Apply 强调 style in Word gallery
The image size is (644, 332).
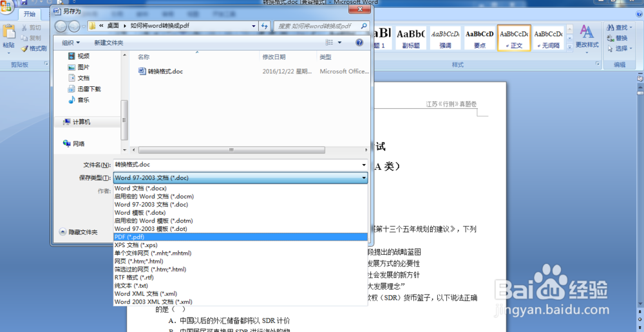(445, 38)
